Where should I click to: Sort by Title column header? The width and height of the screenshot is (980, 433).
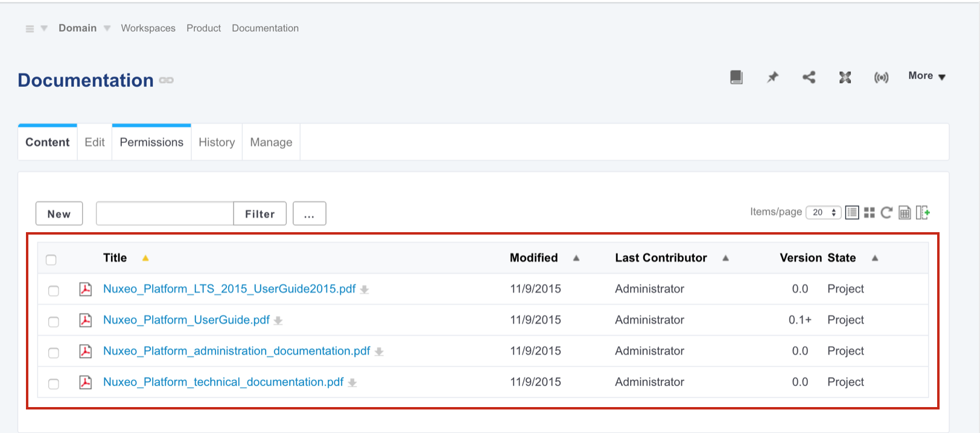coord(115,258)
